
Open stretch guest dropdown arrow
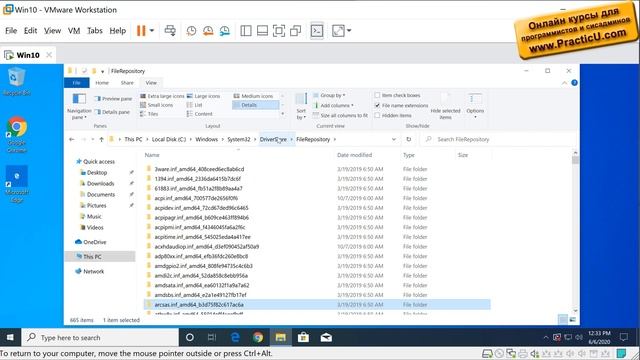[x=349, y=31]
